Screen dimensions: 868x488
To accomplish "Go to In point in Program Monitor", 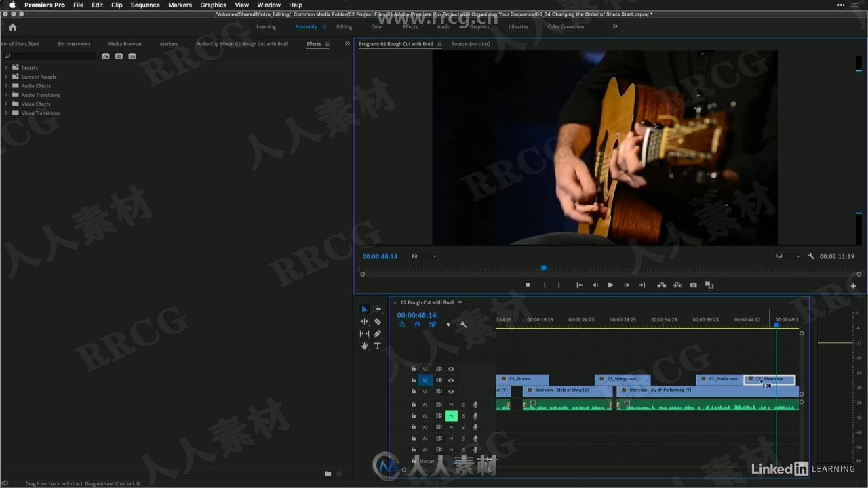I will (579, 285).
